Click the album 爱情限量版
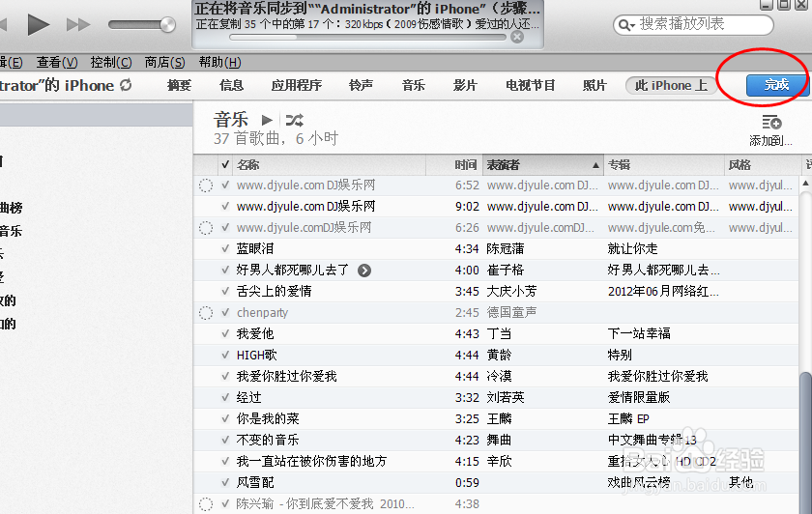The image size is (812, 514). point(639,397)
